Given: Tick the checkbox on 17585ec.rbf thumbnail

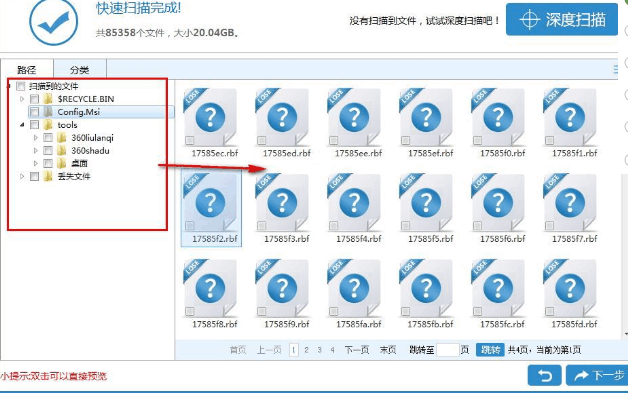Looking at the screenshot, I should coord(190,140).
